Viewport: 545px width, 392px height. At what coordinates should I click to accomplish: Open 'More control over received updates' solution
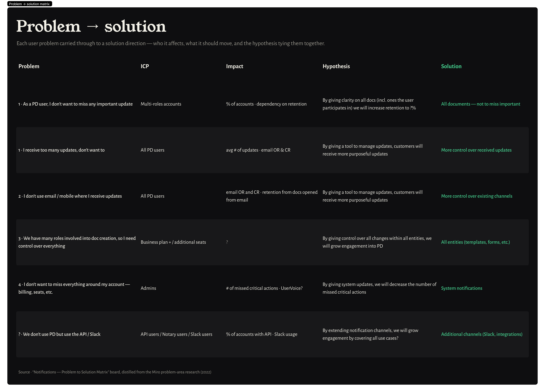[x=476, y=150]
